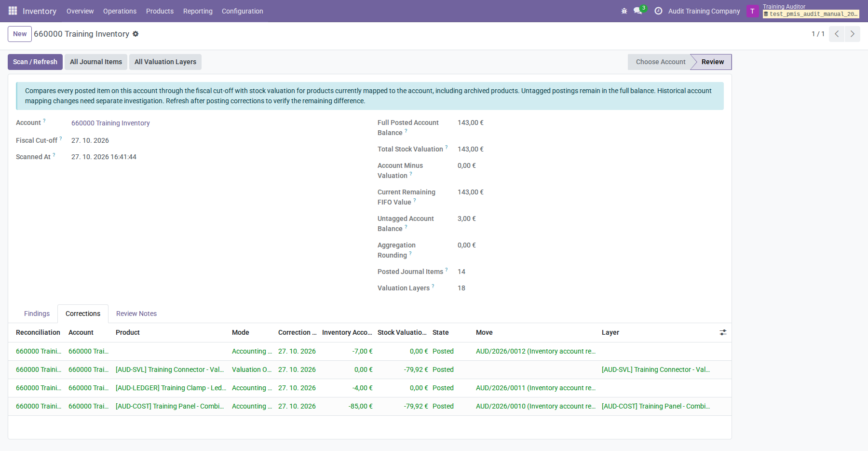
Task: Open the apps grid home menu
Action: (x=13, y=11)
